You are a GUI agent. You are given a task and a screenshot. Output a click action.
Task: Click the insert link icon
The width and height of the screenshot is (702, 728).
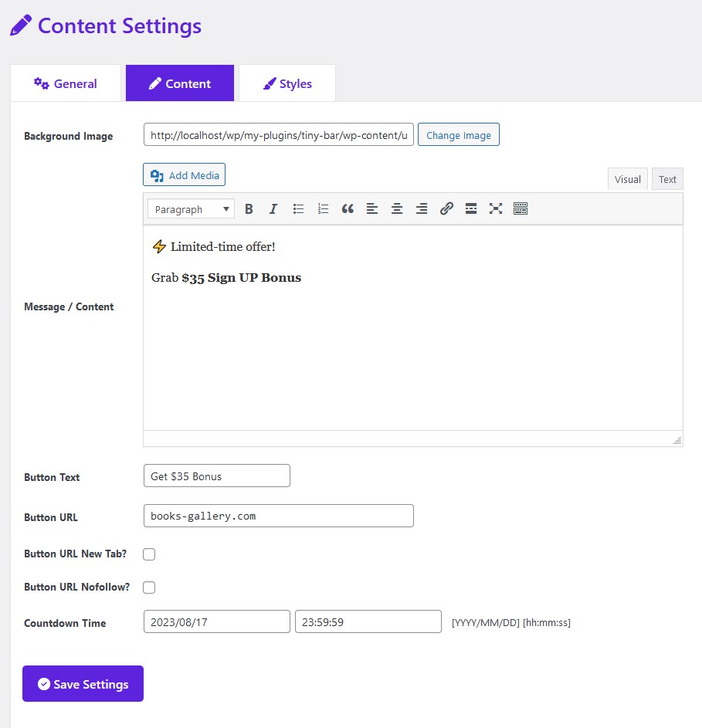446,208
